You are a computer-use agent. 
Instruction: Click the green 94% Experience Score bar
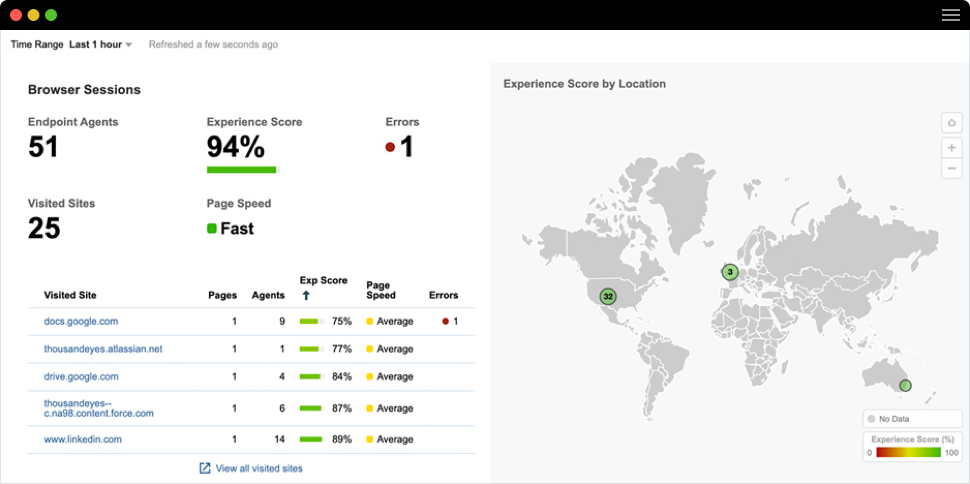click(x=241, y=170)
